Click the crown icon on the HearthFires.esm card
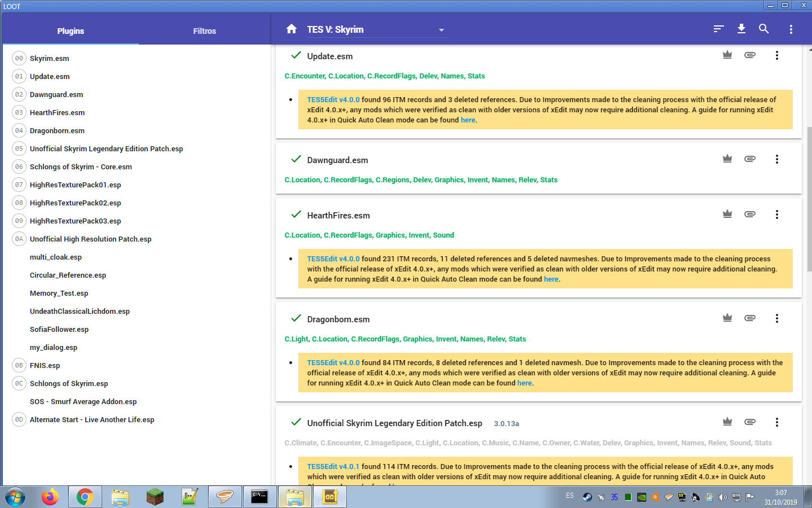 pyautogui.click(x=727, y=214)
